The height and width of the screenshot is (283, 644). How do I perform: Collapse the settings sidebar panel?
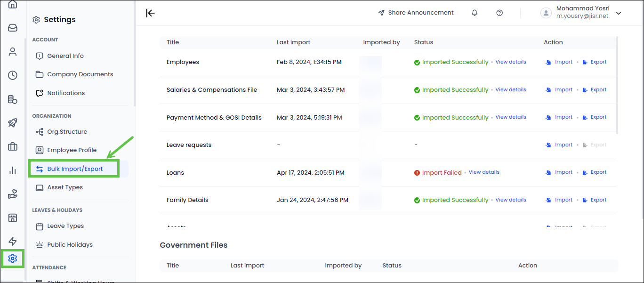(150, 13)
